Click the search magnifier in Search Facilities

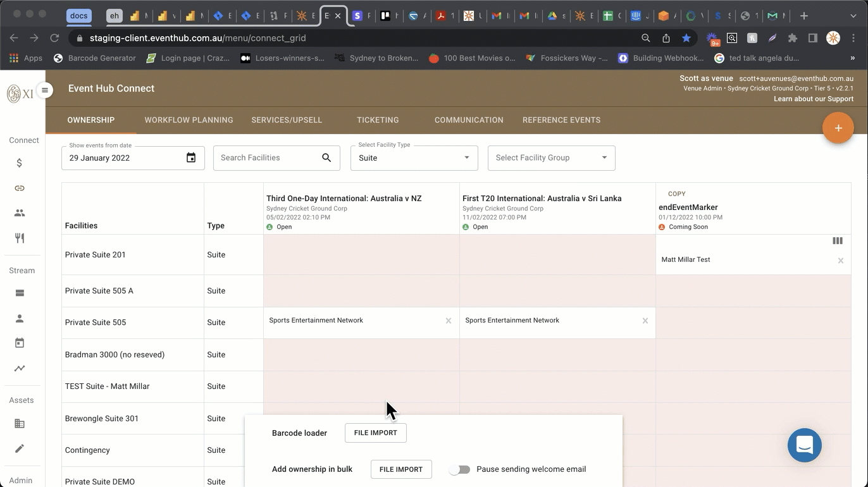(326, 158)
